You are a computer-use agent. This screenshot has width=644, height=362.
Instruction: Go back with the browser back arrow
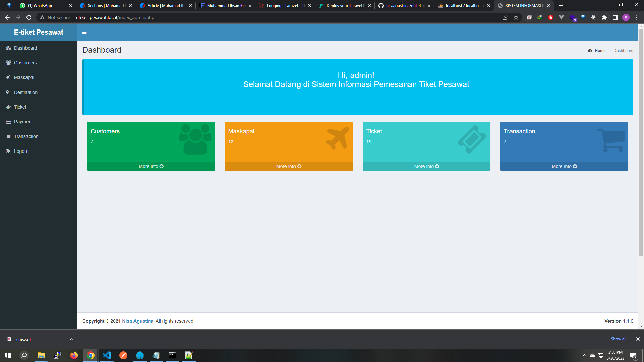point(7,17)
